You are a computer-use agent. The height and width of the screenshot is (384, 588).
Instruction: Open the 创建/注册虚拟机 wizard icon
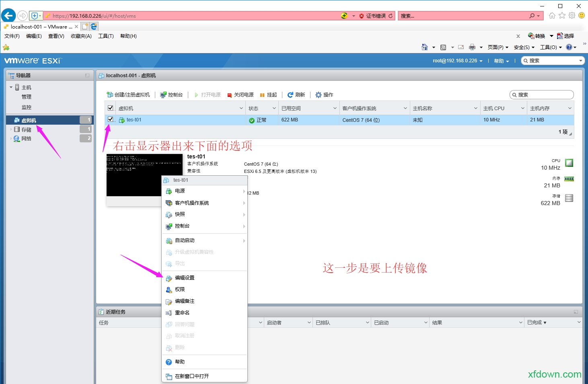click(109, 94)
